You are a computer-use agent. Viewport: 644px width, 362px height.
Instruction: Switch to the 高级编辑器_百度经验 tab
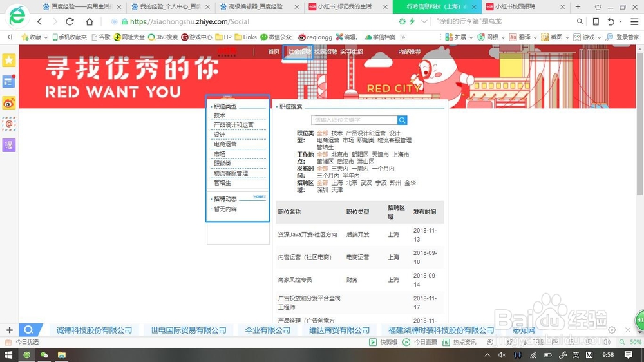tap(256, 6)
